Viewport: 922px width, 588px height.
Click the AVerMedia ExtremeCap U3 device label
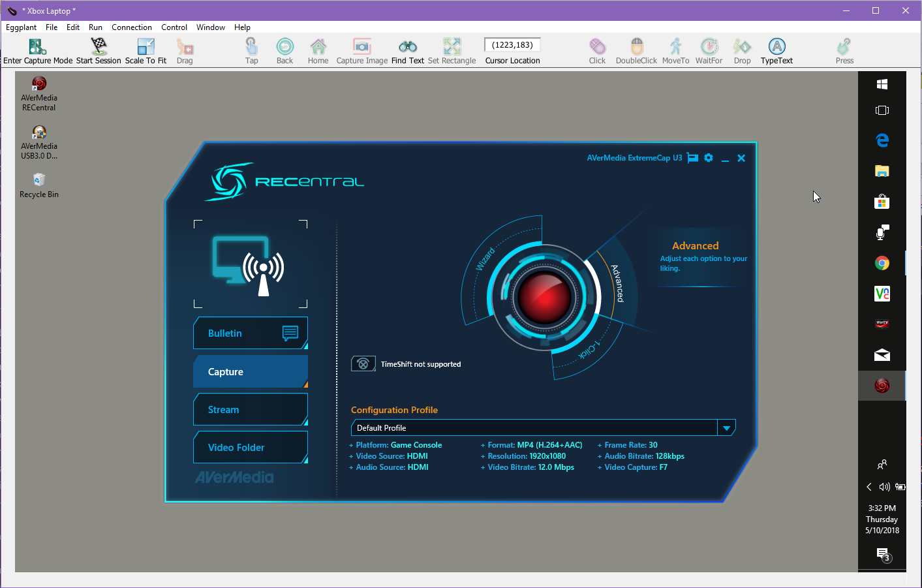[x=634, y=158]
